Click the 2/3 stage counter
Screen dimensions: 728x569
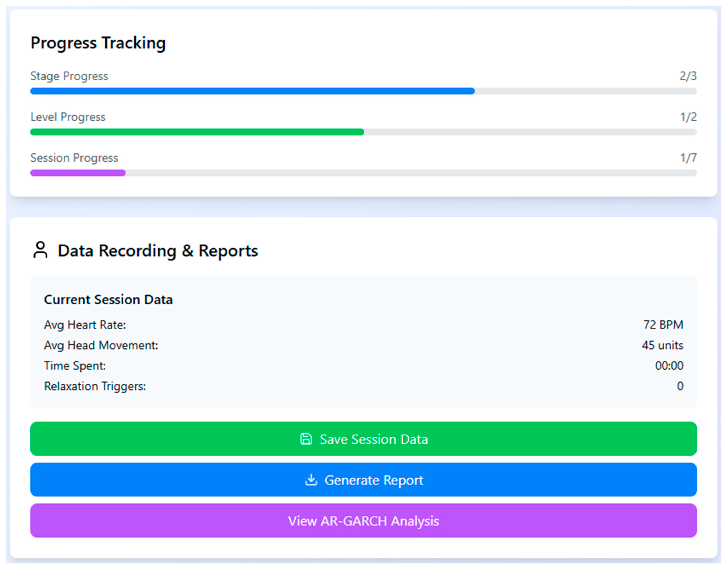click(x=688, y=76)
